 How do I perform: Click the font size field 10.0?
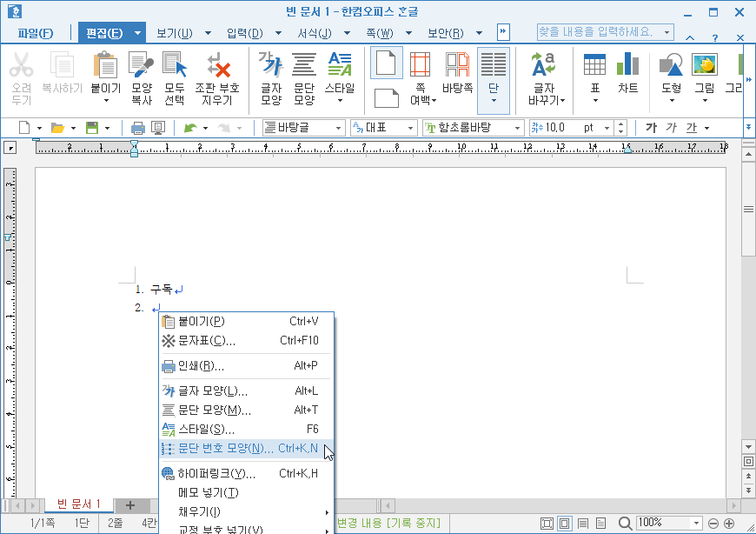(565, 128)
